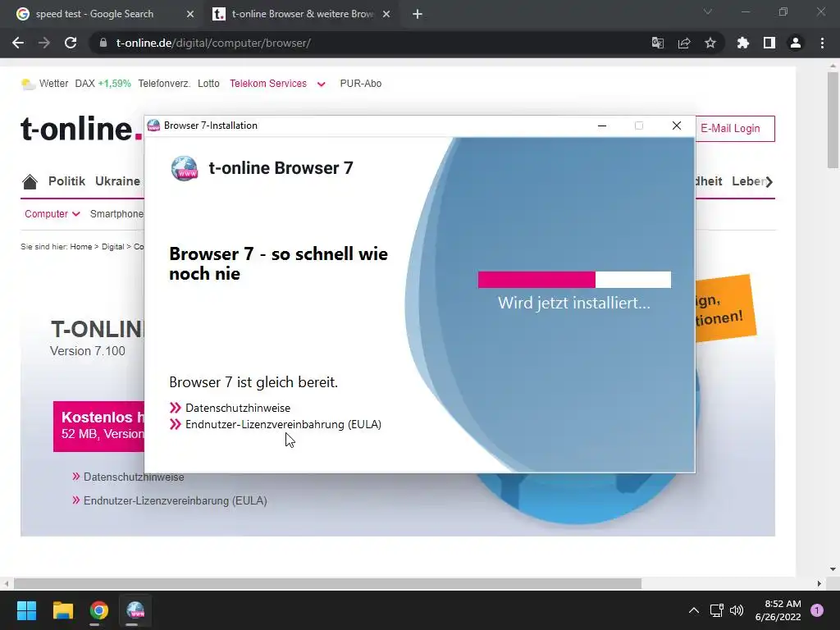Open the Lotto link
This screenshot has width=840, height=630.
pyautogui.click(x=208, y=84)
